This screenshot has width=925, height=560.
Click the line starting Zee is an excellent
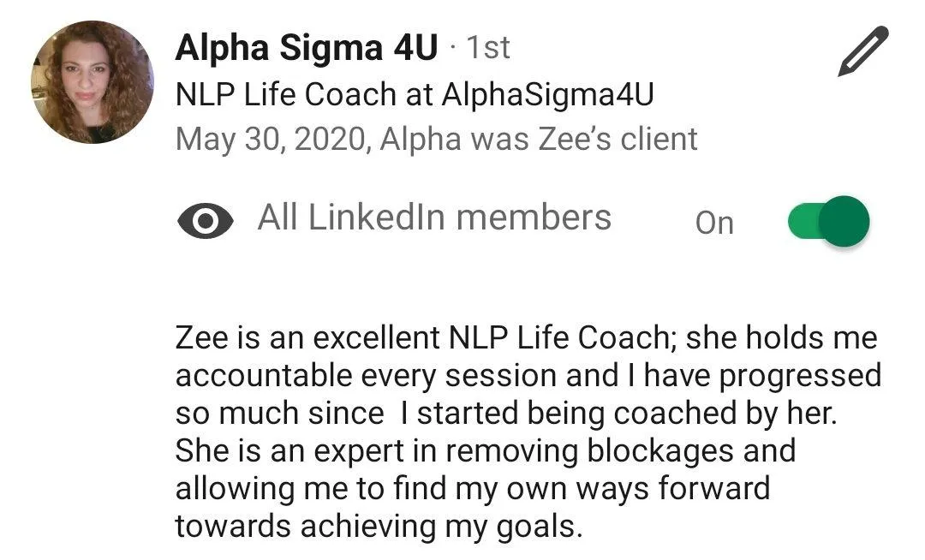point(526,338)
